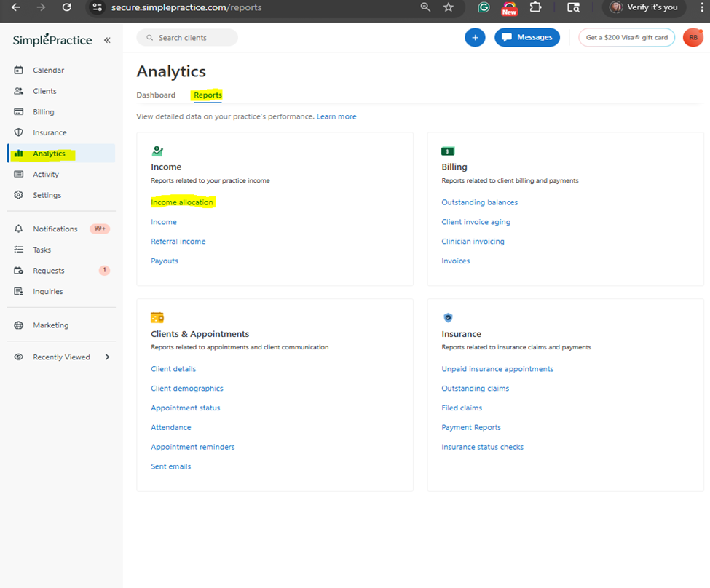Click the Google Lens search icon
Image resolution: width=710 pixels, height=588 pixels.
574,7
